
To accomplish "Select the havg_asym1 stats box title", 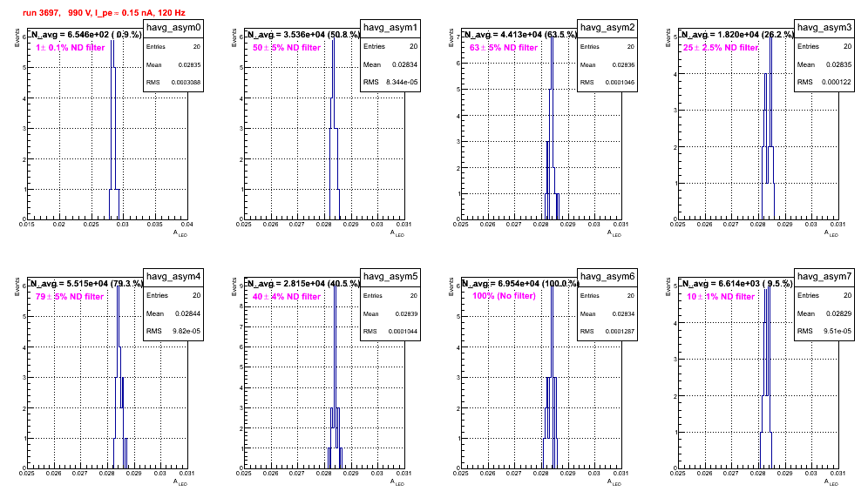I will (390, 28).
